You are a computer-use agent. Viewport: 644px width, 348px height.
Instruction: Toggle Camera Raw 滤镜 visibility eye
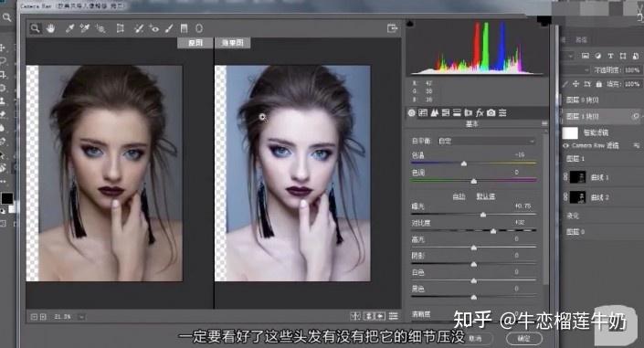click(x=566, y=145)
